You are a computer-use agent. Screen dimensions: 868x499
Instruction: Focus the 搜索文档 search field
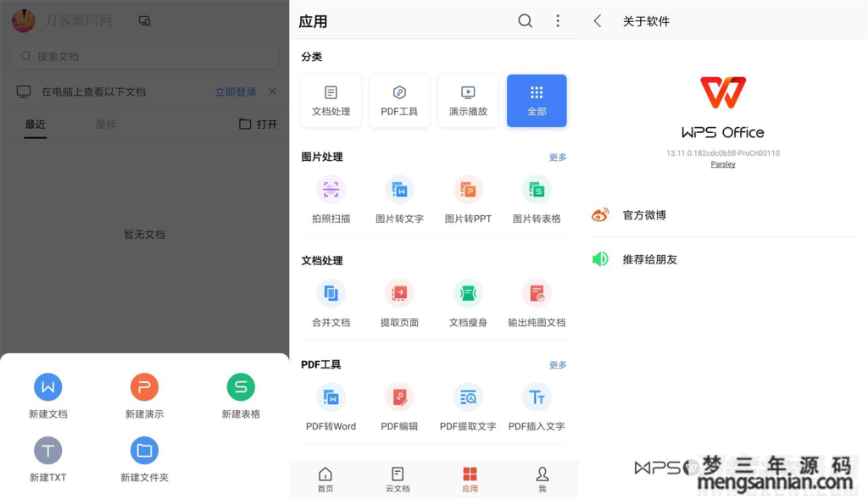[x=144, y=57]
